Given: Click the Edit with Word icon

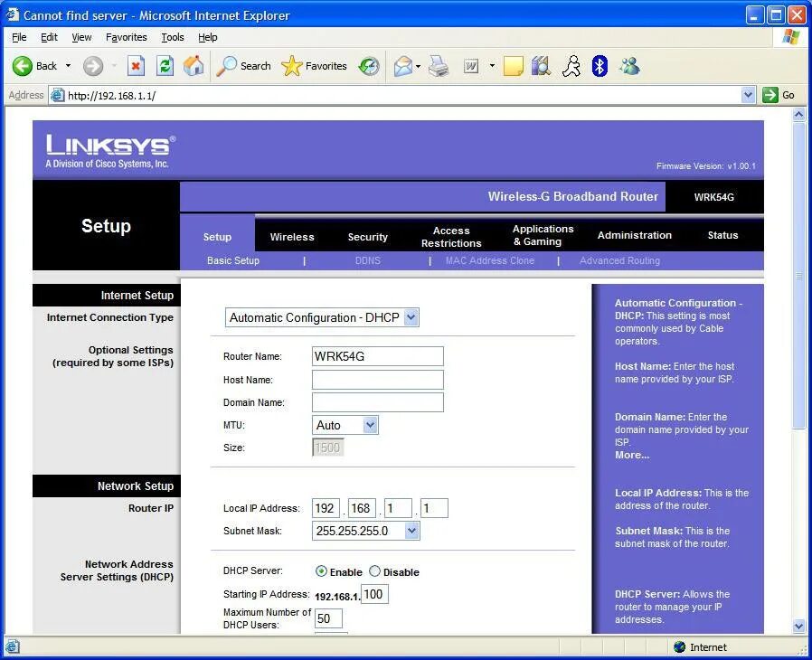Looking at the screenshot, I should click(471, 66).
